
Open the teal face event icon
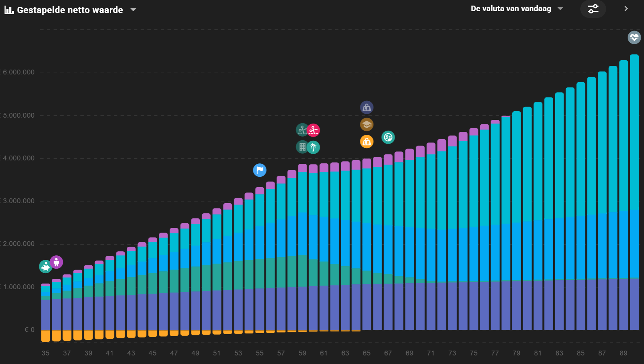(x=388, y=137)
